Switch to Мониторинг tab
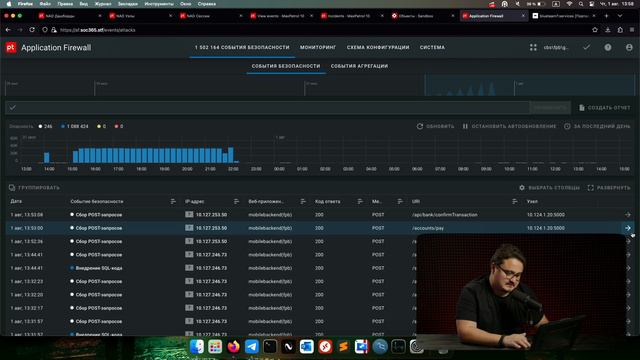The height and width of the screenshot is (360, 640). pos(318,48)
